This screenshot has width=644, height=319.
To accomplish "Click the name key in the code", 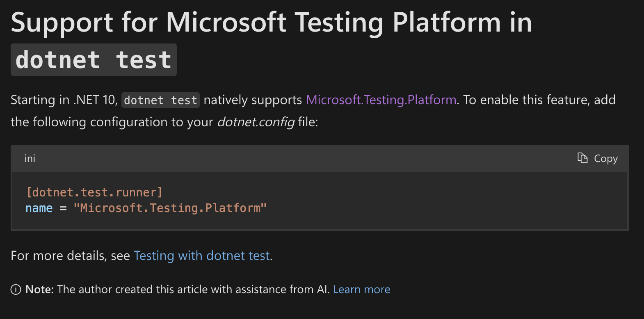I will [x=39, y=208].
